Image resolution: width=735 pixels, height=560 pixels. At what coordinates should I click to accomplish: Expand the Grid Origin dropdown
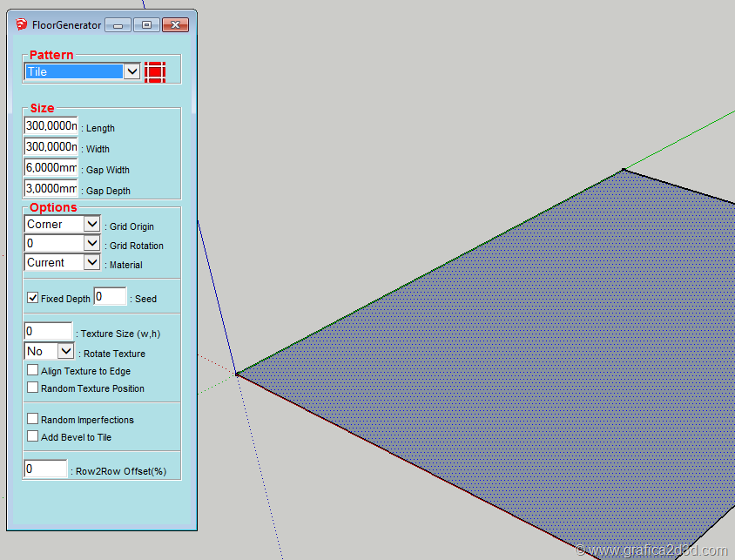point(92,224)
